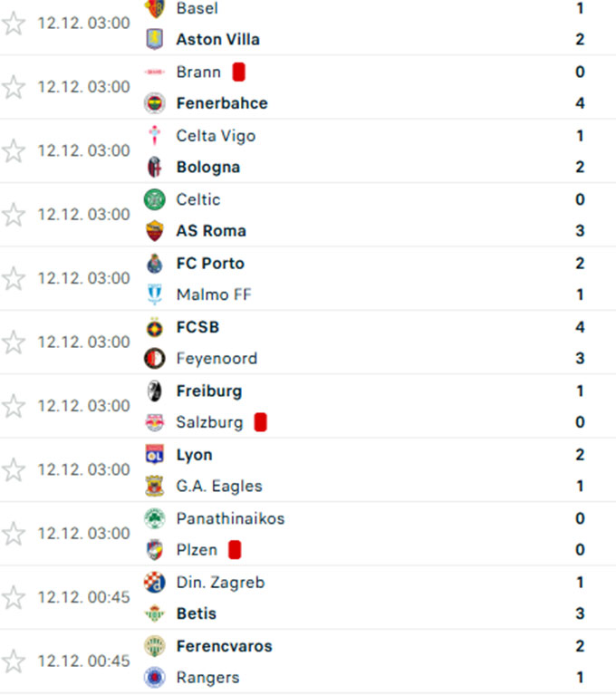
Task: Toggle favorite star for Celtic vs AS Roma
Action: pyautogui.click(x=14, y=215)
